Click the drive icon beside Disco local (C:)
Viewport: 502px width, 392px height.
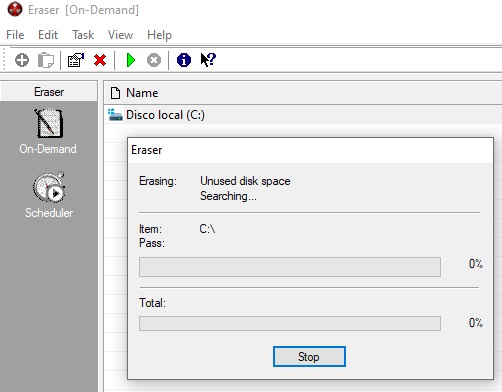point(115,115)
